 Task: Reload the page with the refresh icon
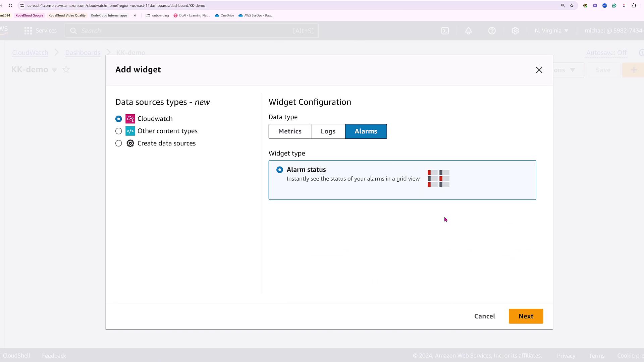(x=11, y=5)
